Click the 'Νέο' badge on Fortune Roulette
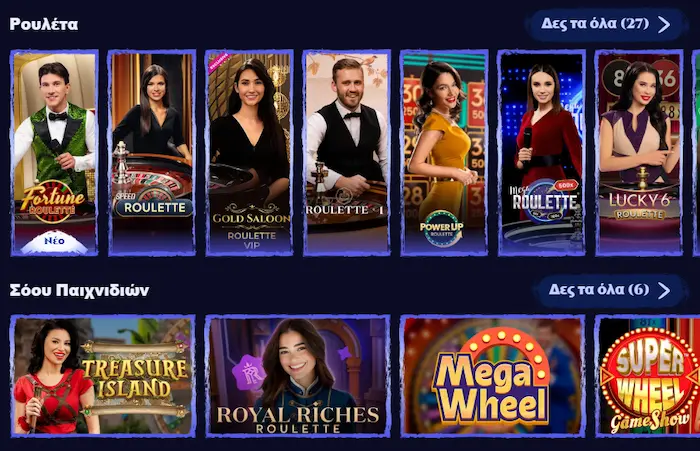 (54, 242)
